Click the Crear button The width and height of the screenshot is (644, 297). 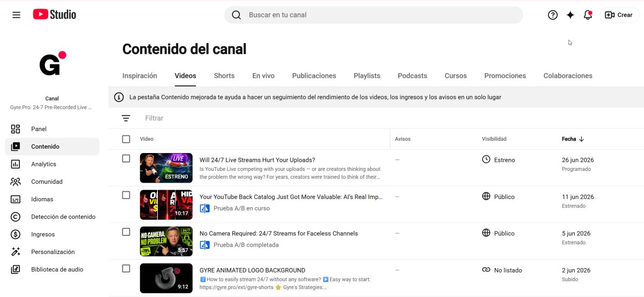click(619, 15)
